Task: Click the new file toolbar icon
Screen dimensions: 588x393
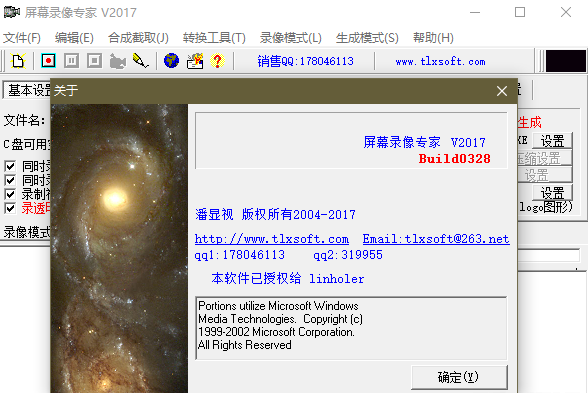Action: 18,61
